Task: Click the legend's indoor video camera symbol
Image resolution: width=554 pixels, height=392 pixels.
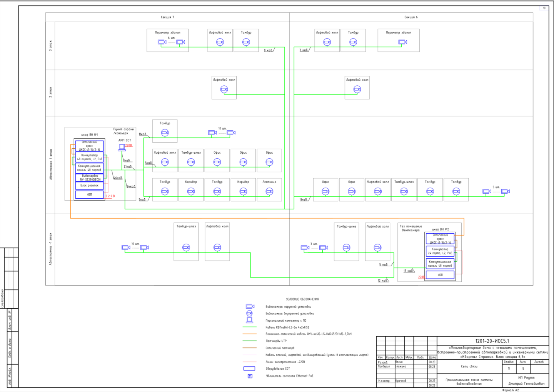Action: (x=249, y=313)
